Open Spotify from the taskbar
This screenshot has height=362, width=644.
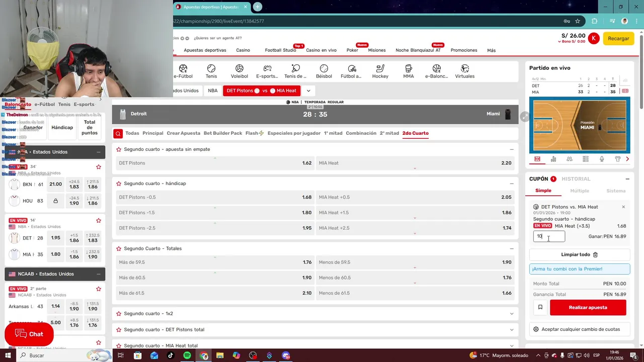pyautogui.click(x=187, y=355)
